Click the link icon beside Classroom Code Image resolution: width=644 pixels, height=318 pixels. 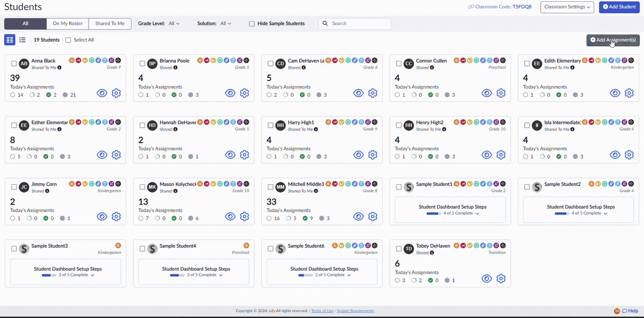[471, 7]
